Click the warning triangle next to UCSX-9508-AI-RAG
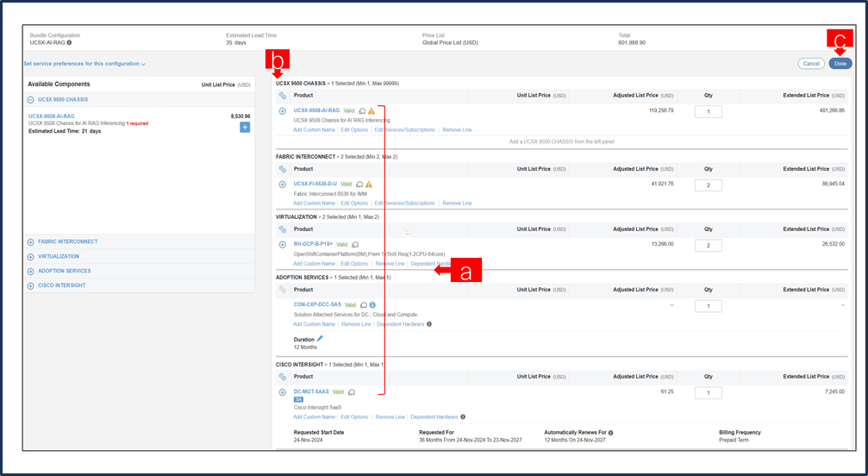Screen dimensions: 868x476 tap(372, 110)
